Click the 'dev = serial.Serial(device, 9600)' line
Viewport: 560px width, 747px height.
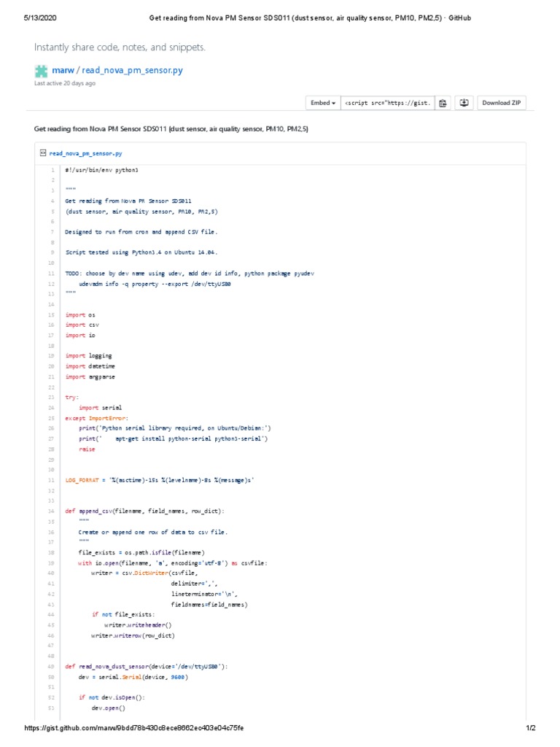(x=133, y=677)
